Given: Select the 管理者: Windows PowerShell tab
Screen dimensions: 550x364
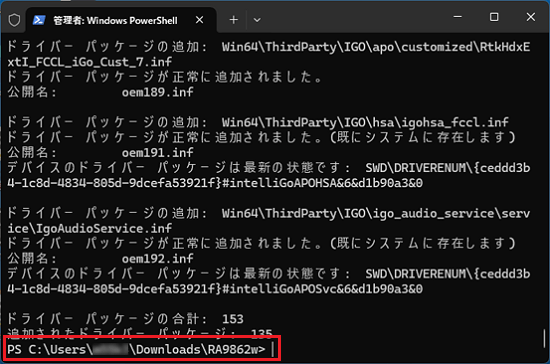Looking at the screenshot, I should click(x=121, y=20).
